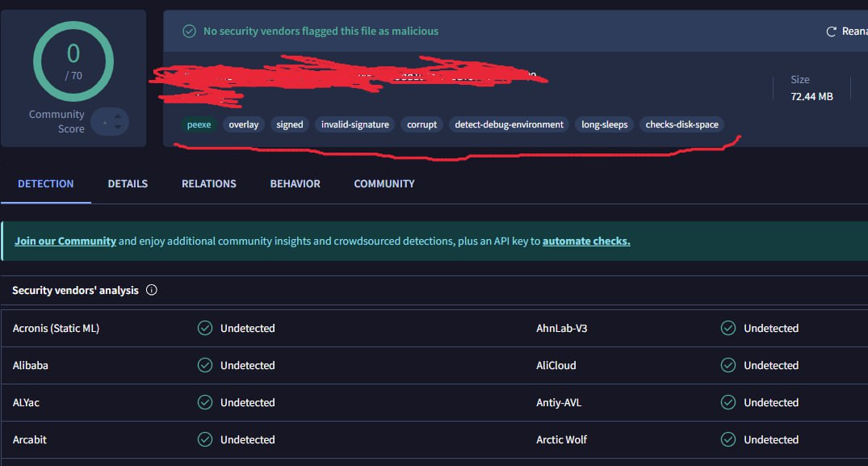Click the AliCloud undetected check icon
868x466 pixels.
[x=728, y=365]
